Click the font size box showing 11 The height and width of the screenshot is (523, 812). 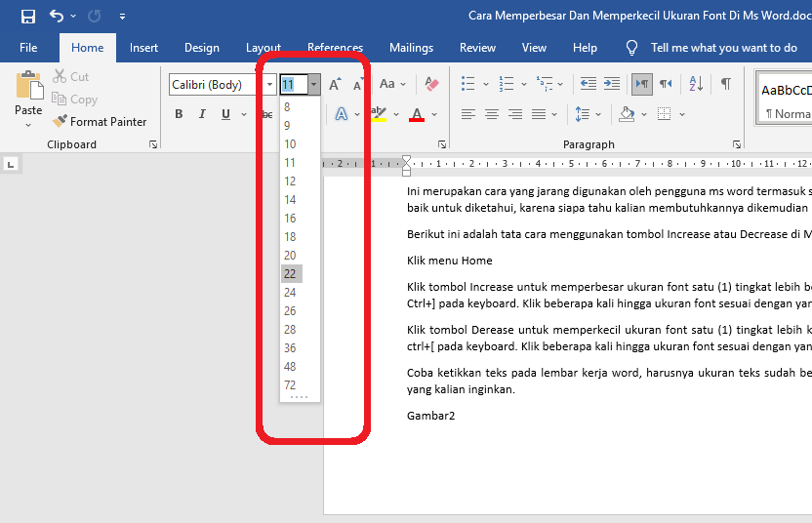pyautogui.click(x=293, y=85)
